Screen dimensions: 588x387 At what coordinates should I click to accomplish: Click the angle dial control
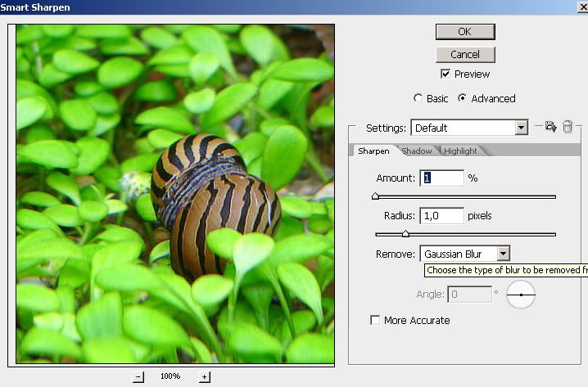(x=521, y=295)
